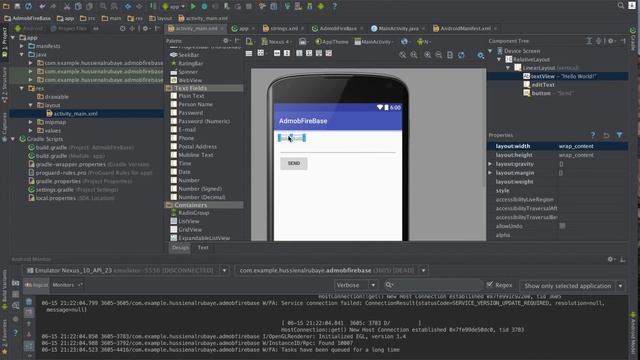Click the Find magnifier icon in toolbar
640x360 pixels.
(103, 6)
